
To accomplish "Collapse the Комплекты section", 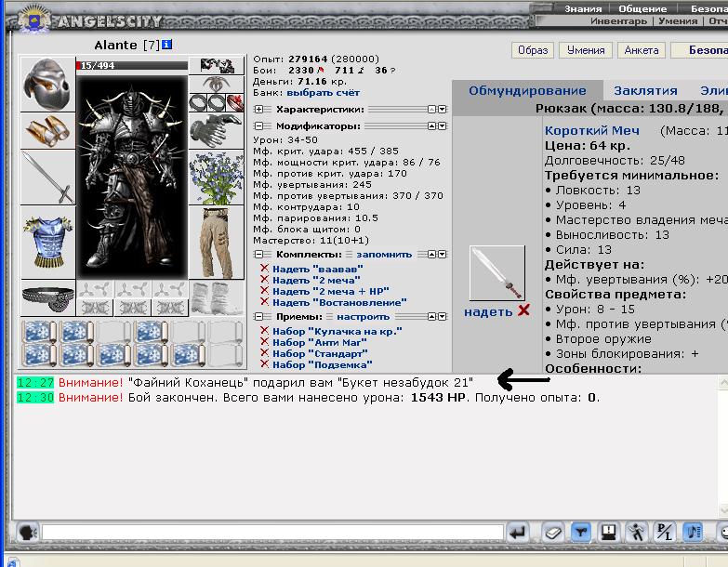I will pos(258,255).
